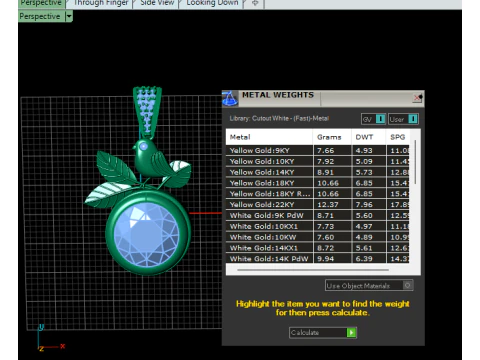This screenshot has height=360, width=480.
Task: Select the Yellow Gold:22KY row
Action: tap(318, 205)
